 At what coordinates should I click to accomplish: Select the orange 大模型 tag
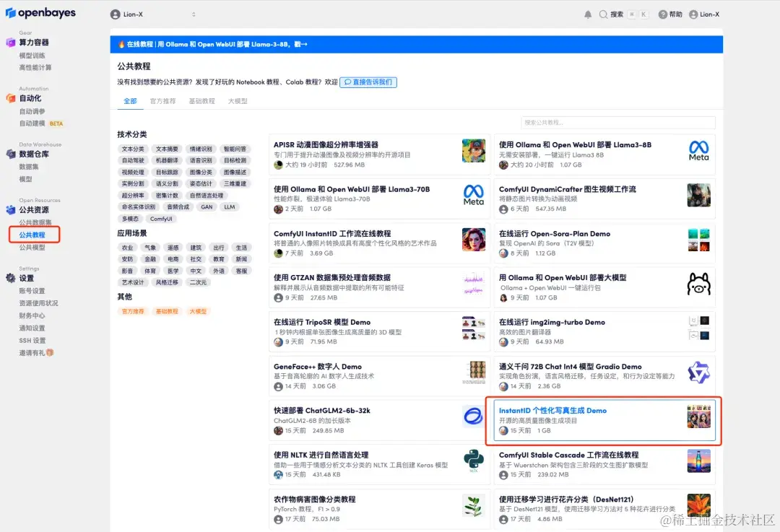coord(197,312)
